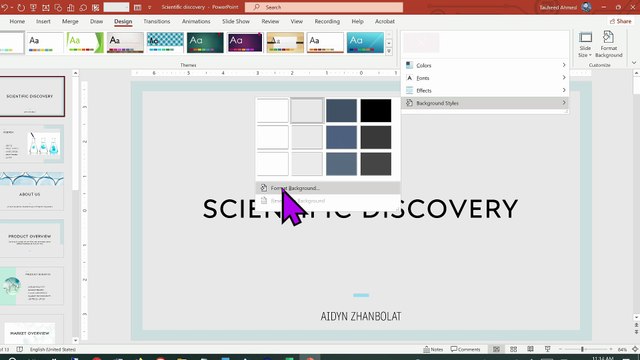Click in the Search box
This screenshot has width=640, height=360.
(324, 7)
